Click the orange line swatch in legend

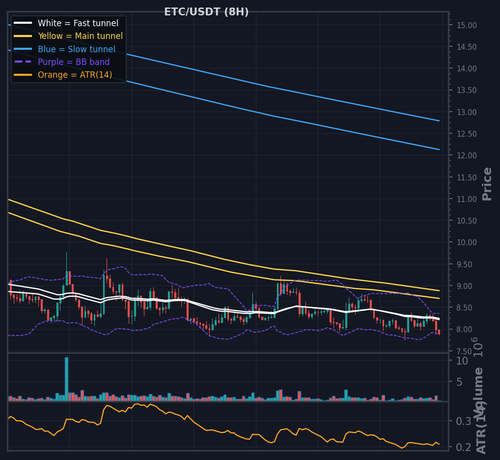[x=23, y=75]
